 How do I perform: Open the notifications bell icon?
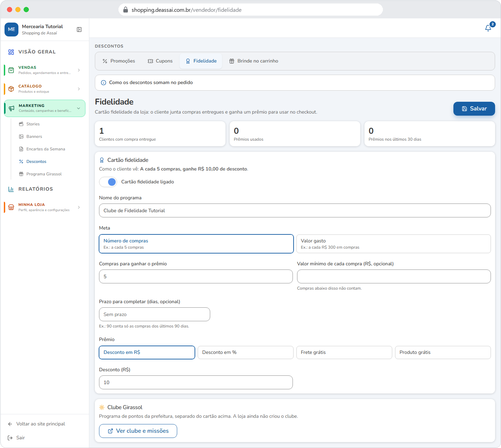488,28
